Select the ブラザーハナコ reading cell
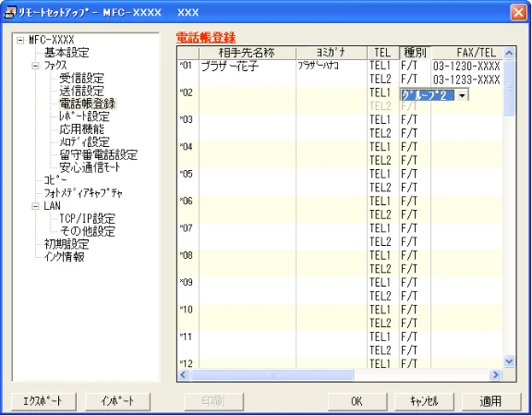Image resolution: width=532 pixels, height=416 pixels. 332,66
